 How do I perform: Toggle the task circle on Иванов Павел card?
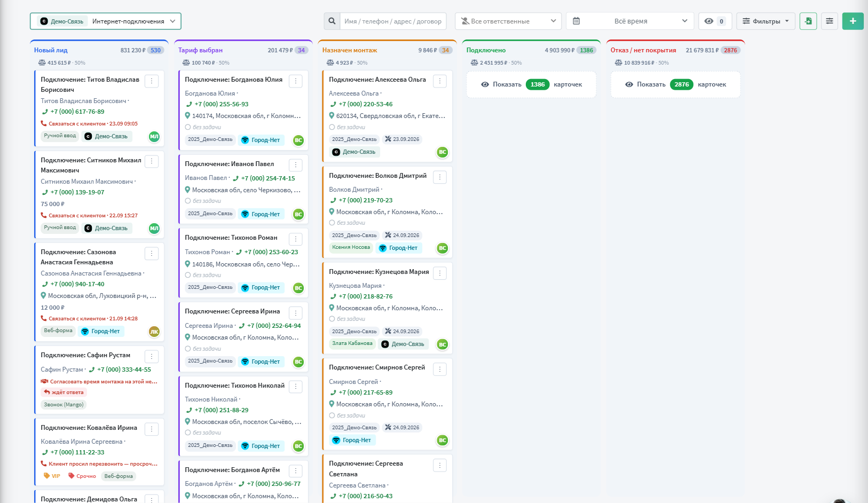click(x=188, y=201)
